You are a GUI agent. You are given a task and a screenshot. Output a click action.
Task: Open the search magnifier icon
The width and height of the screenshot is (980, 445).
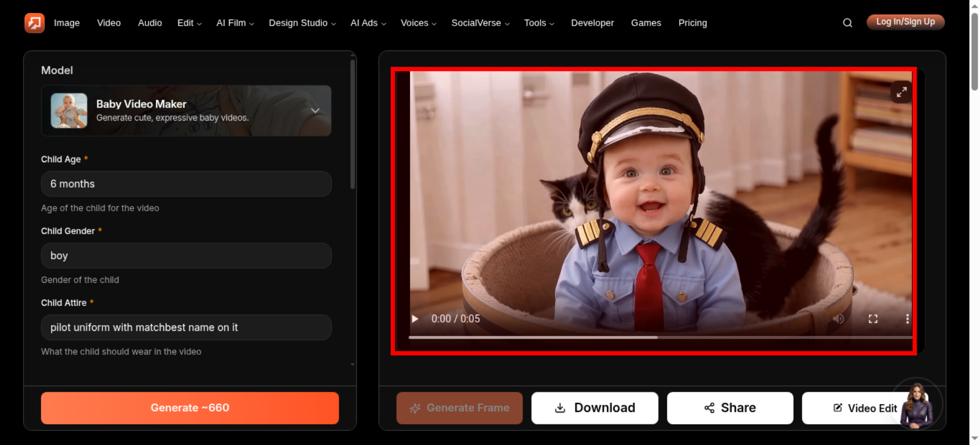click(x=847, y=23)
